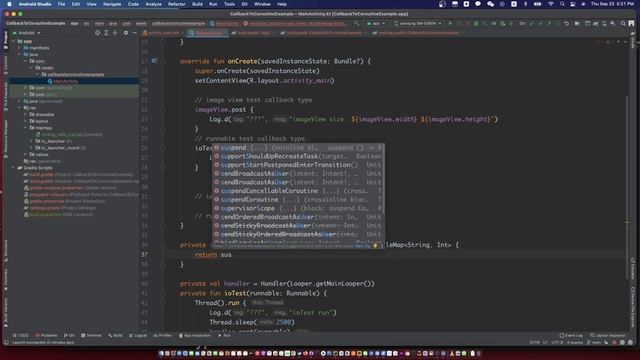Run the app with the green play icon
Screen dimensions: 640x360
[x=450, y=23]
